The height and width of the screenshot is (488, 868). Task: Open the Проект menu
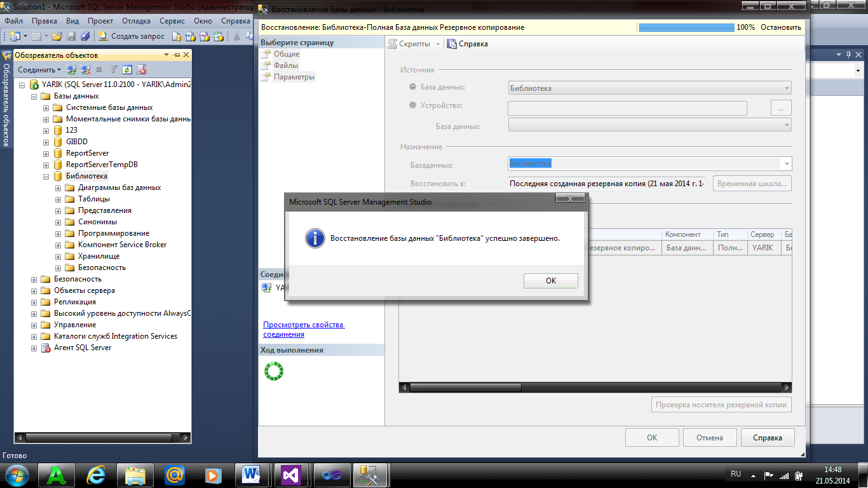click(100, 21)
